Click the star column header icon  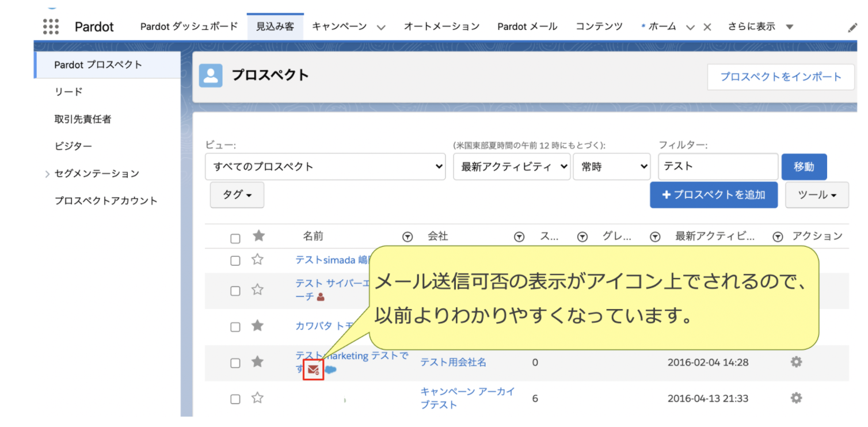click(259, 235)
